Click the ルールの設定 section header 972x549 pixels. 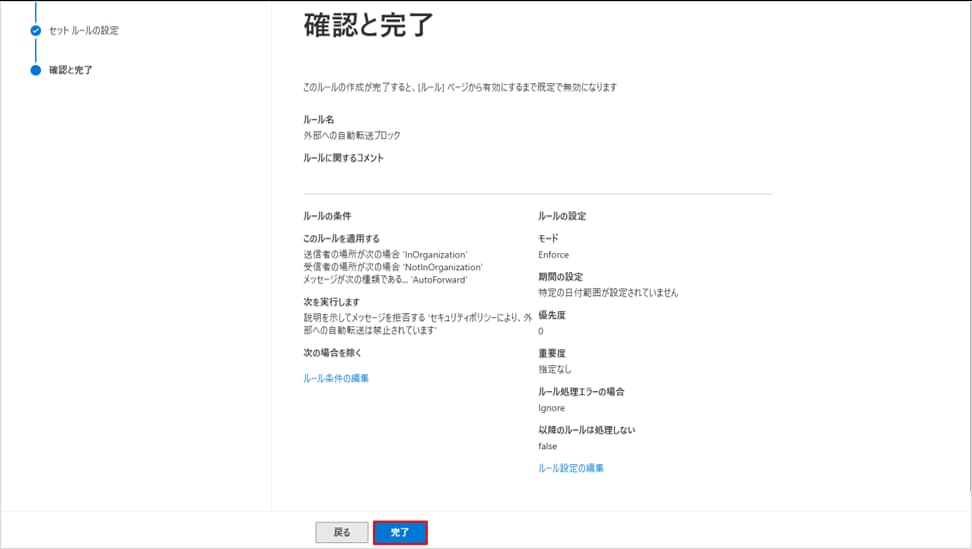pyautogui.click(x=562, y=216)
